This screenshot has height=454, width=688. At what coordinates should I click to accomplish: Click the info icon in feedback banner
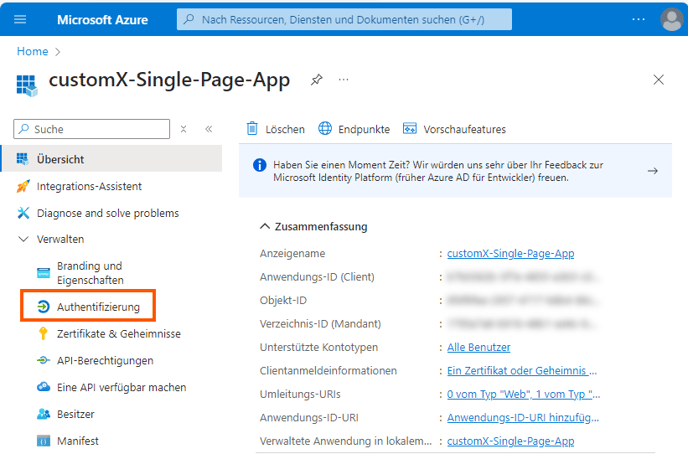259,165
